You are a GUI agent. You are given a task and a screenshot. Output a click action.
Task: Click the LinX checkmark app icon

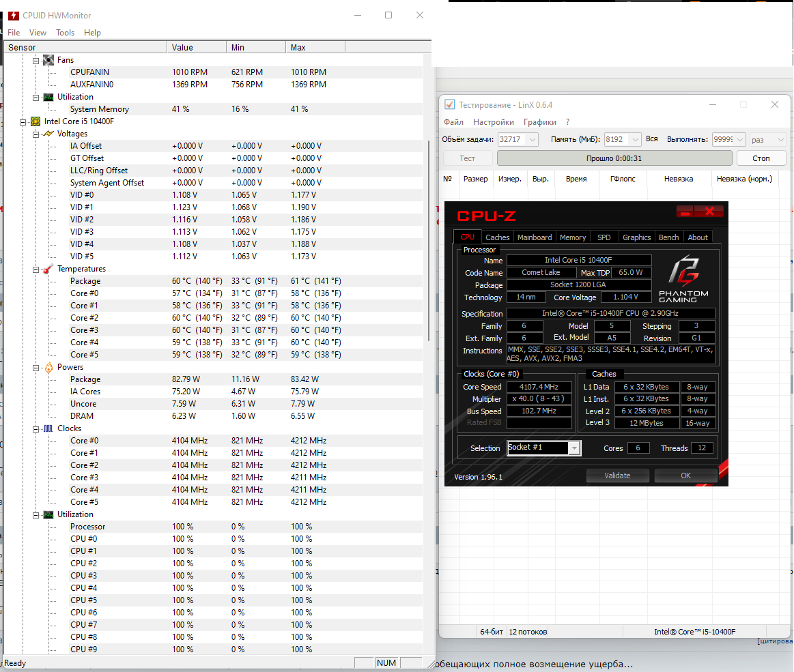(x=449, y=105)
